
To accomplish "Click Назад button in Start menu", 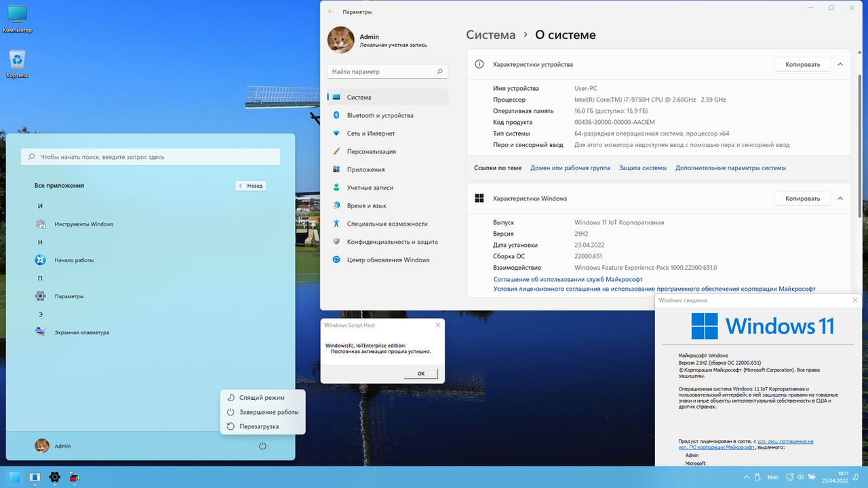I will pos(250,185).
